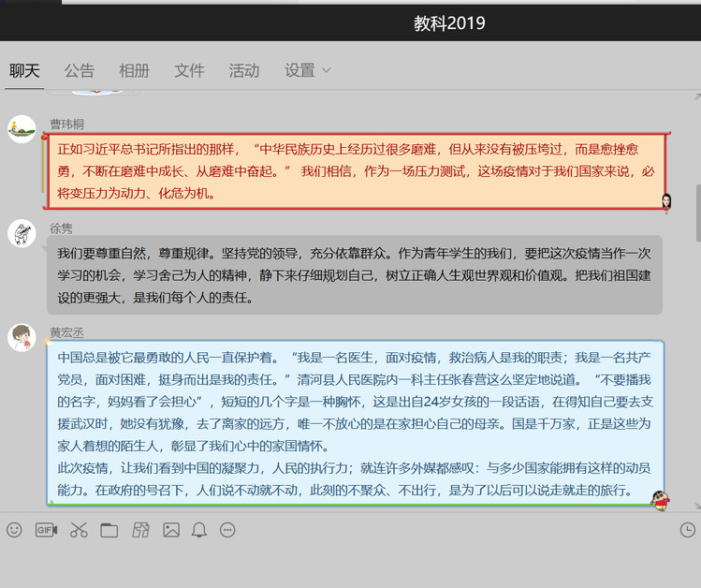Open the 文件 tab
Viewport: 701px width, 588px height.
tap(189, 70)
